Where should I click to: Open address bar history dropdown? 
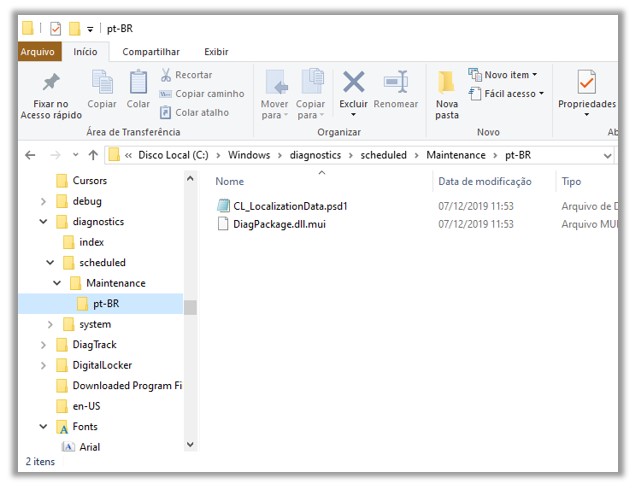click(607, 156)
